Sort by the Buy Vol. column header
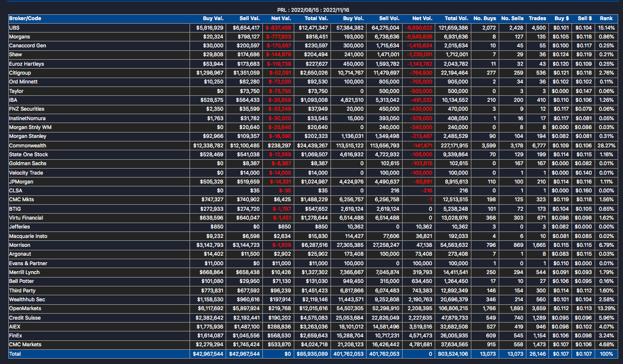623x364 pixels. click(x=353, y=18)
